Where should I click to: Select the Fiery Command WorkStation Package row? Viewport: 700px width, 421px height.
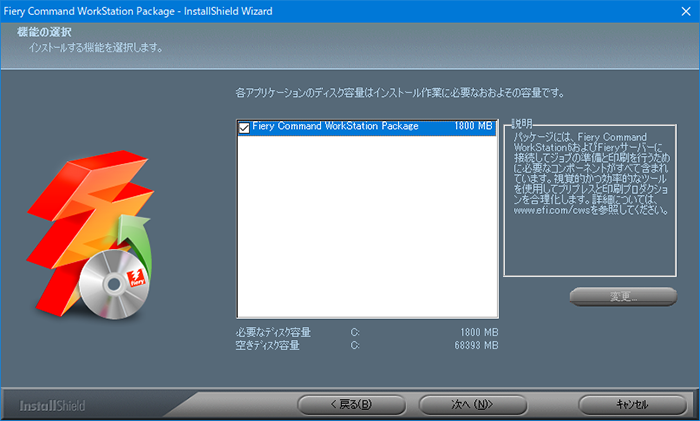coord(367,127)
